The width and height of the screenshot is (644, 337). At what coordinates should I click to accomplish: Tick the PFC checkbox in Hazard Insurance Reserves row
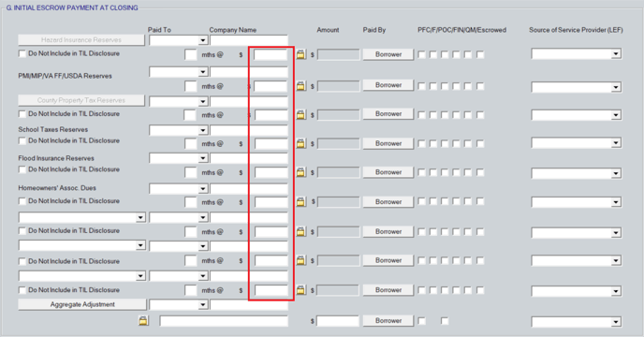(421, 54)
